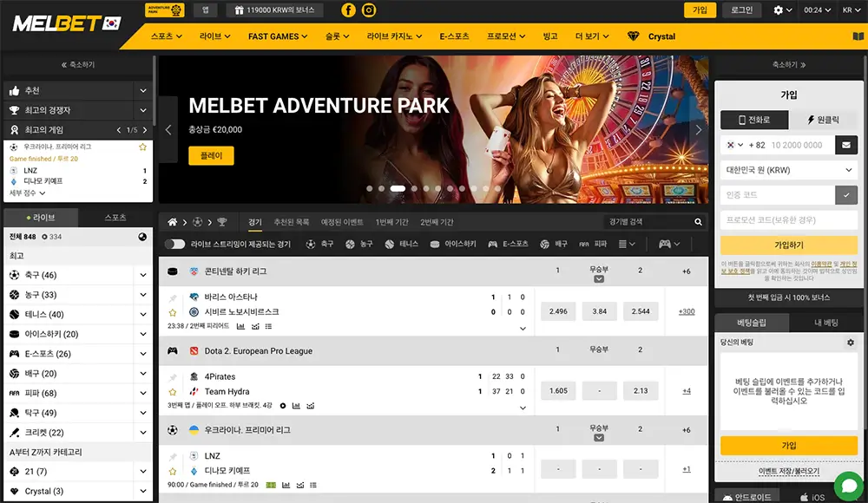Open the 스포츠 navigation menu

point(167,36)
